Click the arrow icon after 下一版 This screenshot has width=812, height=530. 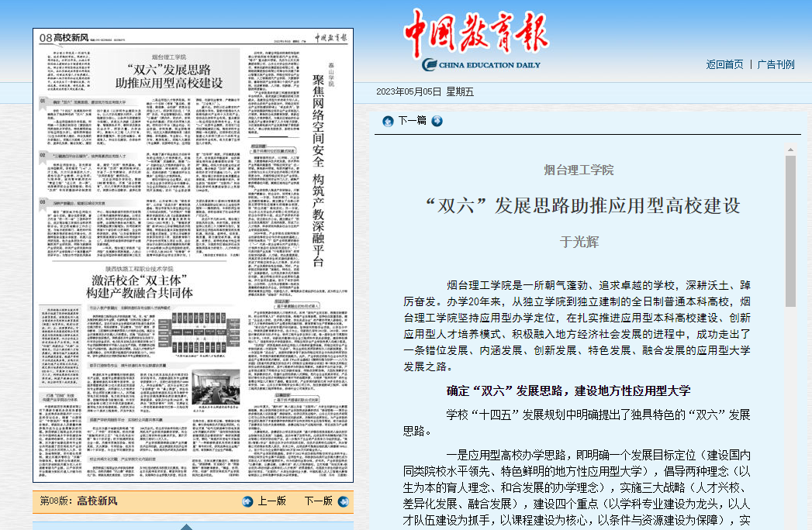[x=343, y=501]
